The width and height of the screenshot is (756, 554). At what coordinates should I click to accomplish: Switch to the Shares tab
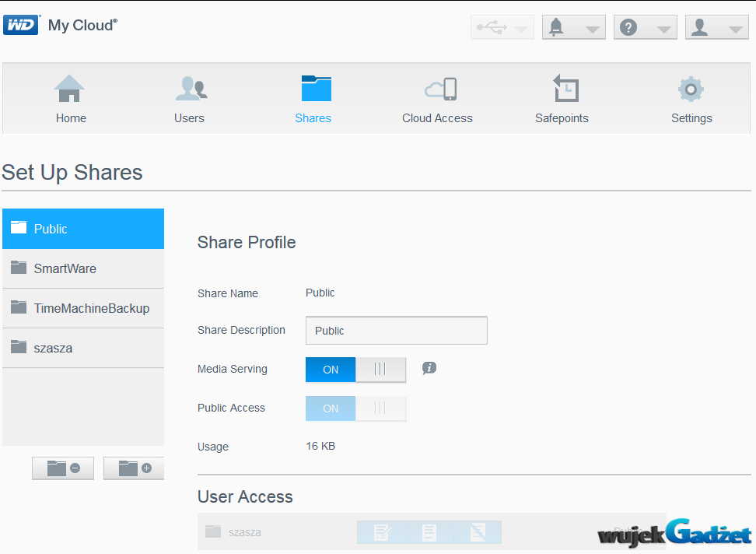pos(313,97)
